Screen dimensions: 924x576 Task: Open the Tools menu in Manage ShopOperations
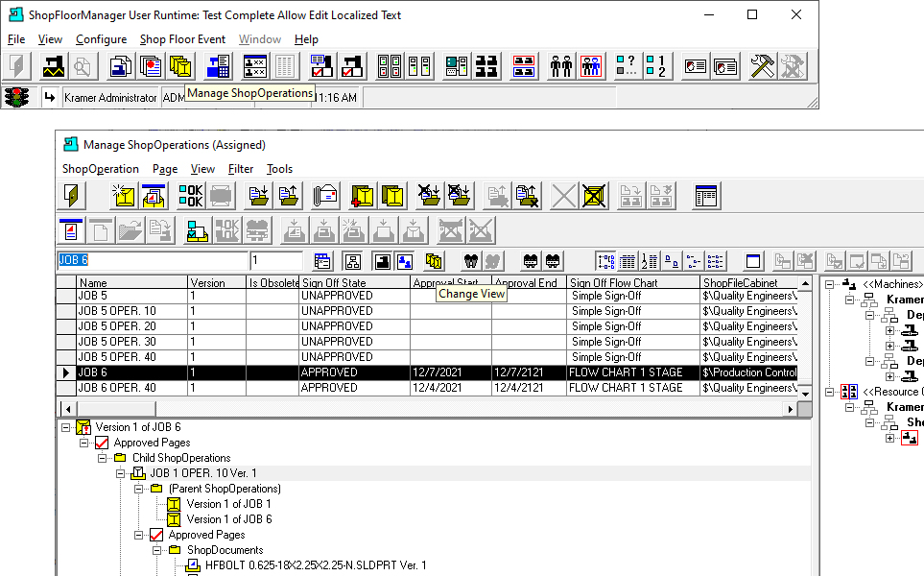click(x=279, y=169)
